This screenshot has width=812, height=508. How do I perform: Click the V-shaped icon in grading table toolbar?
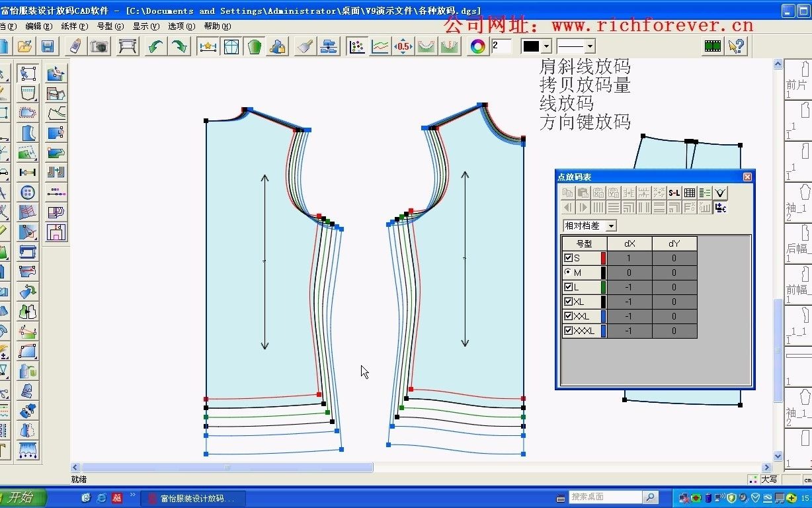(x=719, y=192)
